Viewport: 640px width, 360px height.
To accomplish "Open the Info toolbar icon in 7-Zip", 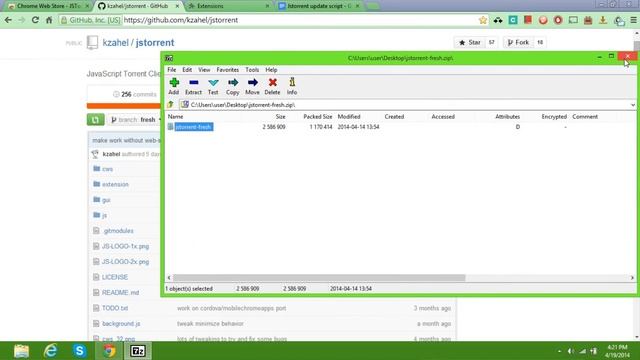I will tap(292, 87).
